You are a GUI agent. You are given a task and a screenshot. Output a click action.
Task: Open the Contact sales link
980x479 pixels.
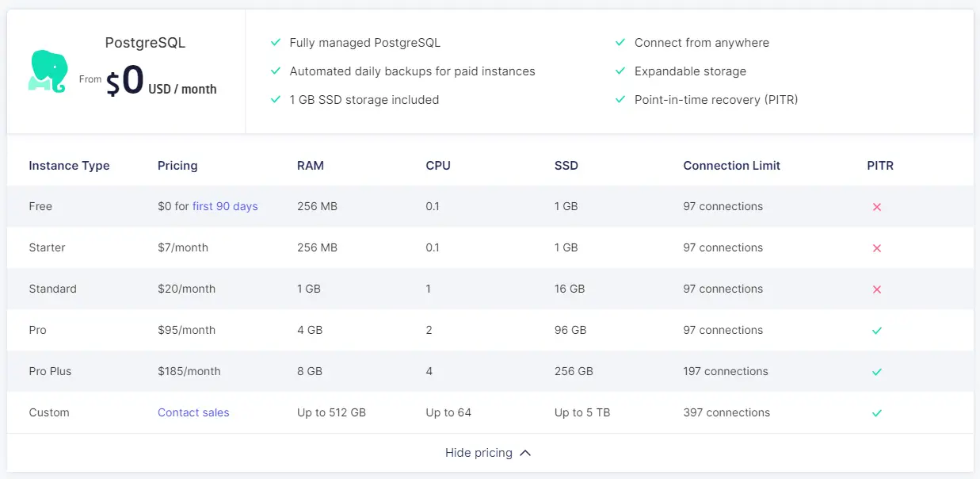point(193,412)
